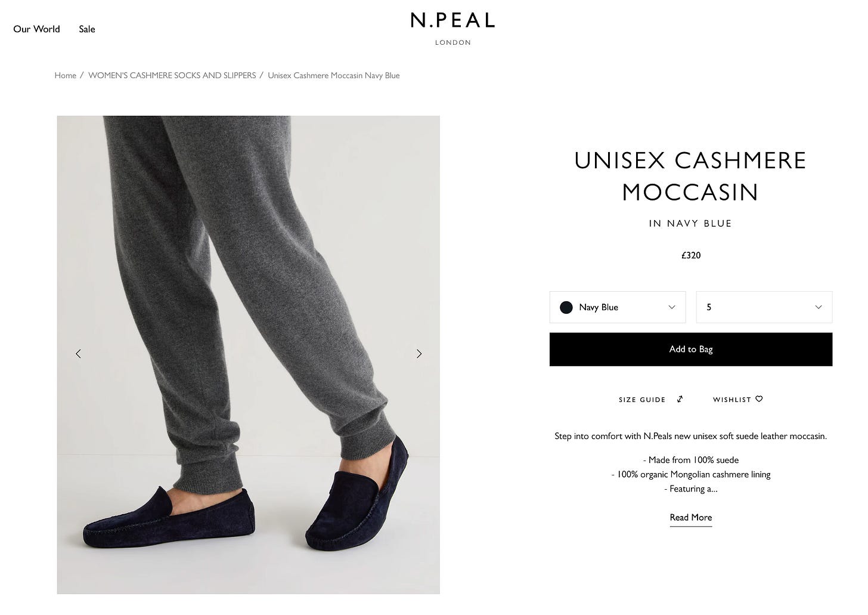The image size is (868, 615).
Task: Open the Sale menu
Action: (86, 29)
